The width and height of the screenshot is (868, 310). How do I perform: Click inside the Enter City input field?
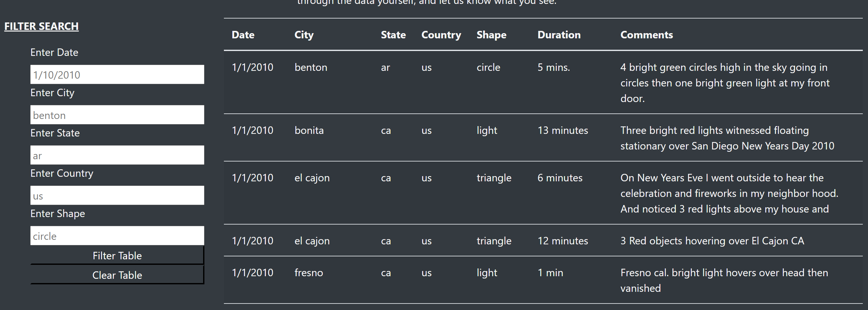tap(117, 115)
